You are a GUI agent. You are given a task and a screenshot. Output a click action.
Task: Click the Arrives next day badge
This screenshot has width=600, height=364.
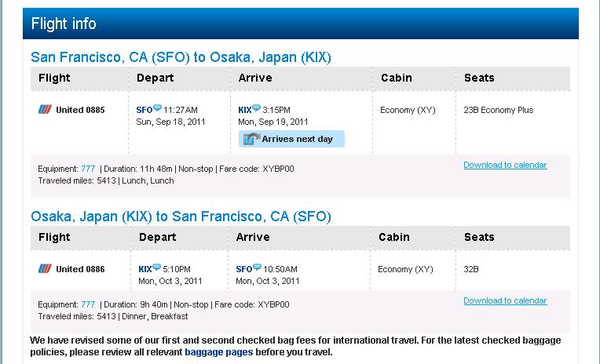[x=291, y=139]
